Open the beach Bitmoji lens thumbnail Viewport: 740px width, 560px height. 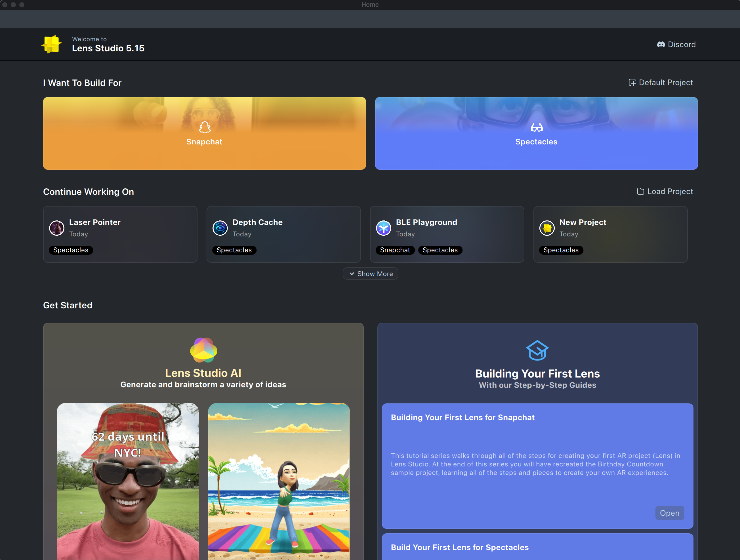(x=279, y=481)
